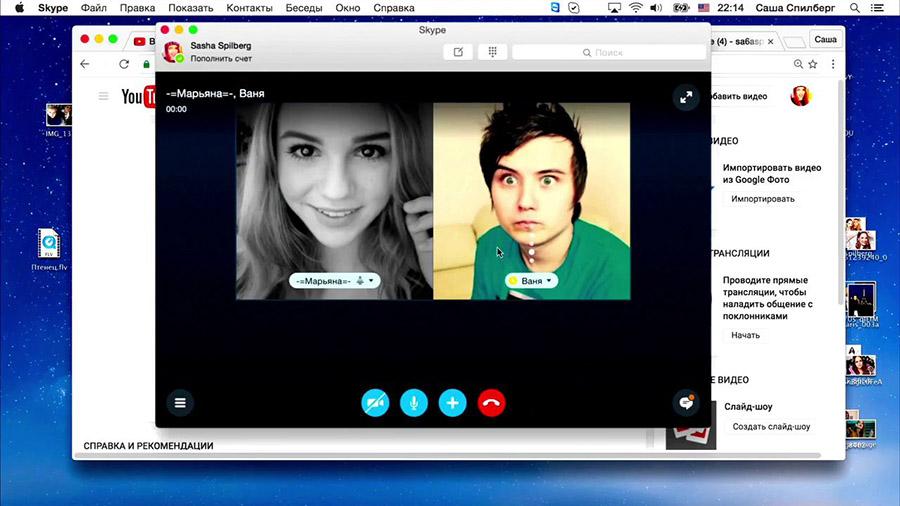Click the Пополнить счет link

point(221,59)
